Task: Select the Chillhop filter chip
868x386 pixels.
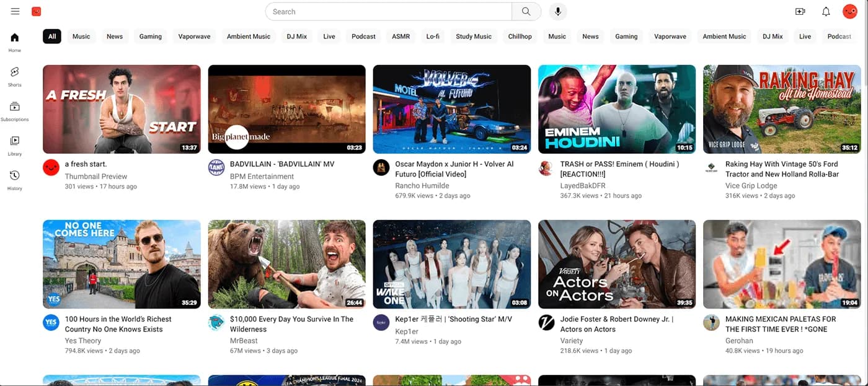Action: pyautogui.click(x=520, y=37)
